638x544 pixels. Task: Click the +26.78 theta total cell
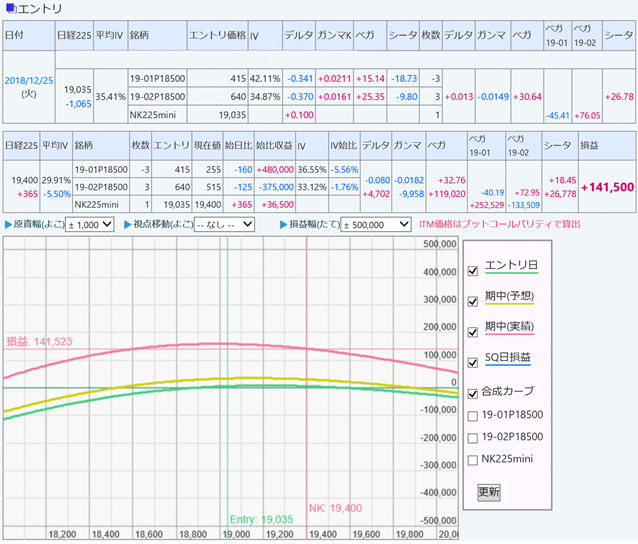(619, 97)
